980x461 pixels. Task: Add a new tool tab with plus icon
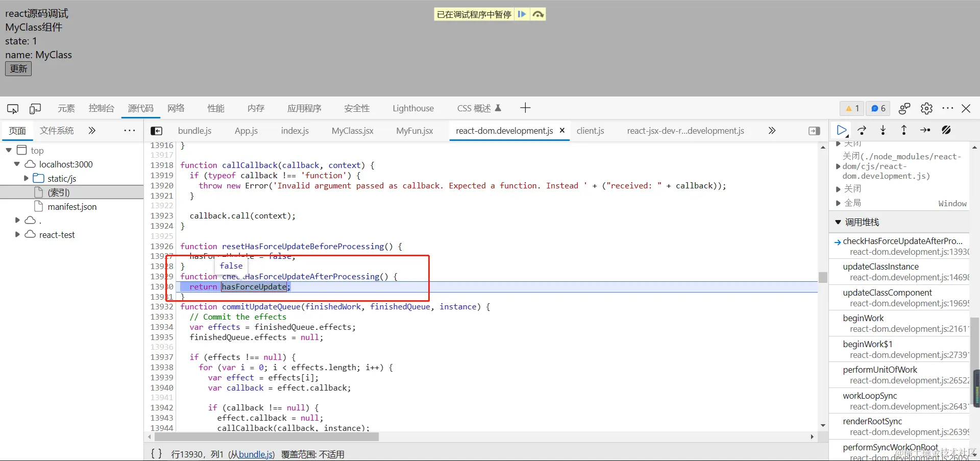525,108
